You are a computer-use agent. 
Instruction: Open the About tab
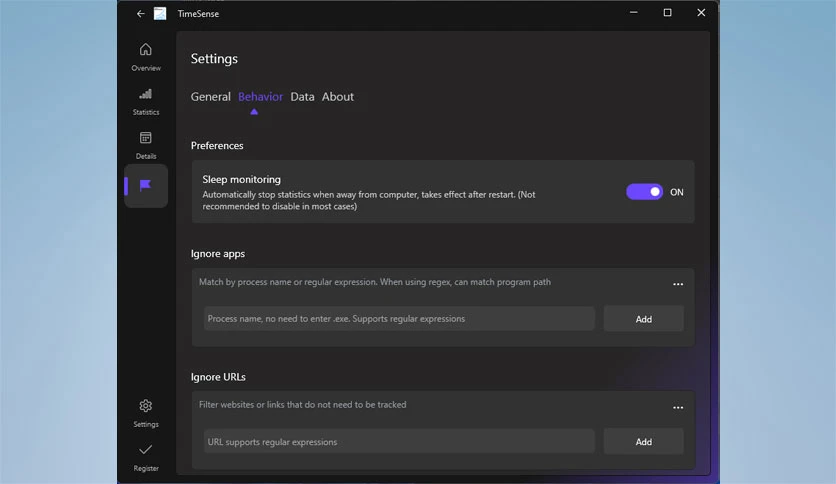pos(337,96)
